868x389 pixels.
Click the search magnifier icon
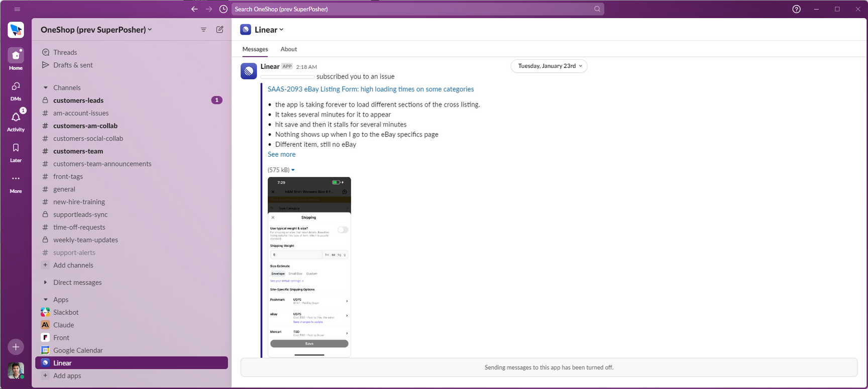597,9
